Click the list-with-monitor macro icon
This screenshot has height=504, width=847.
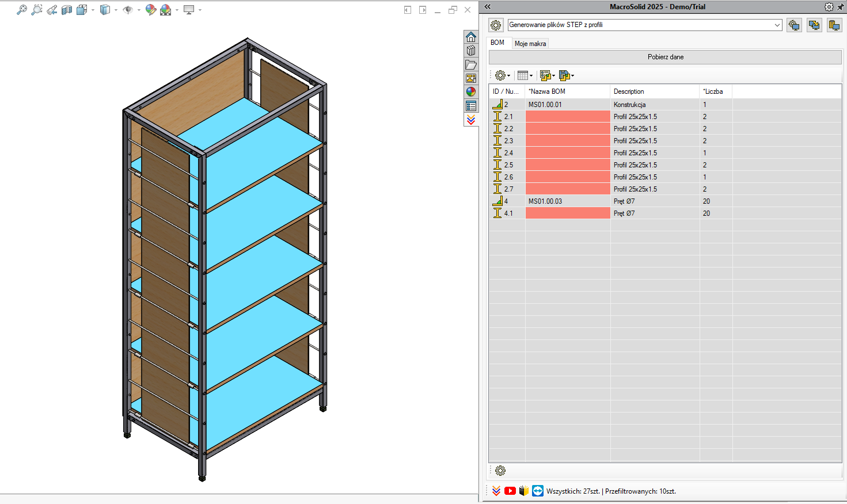point(834,25)
